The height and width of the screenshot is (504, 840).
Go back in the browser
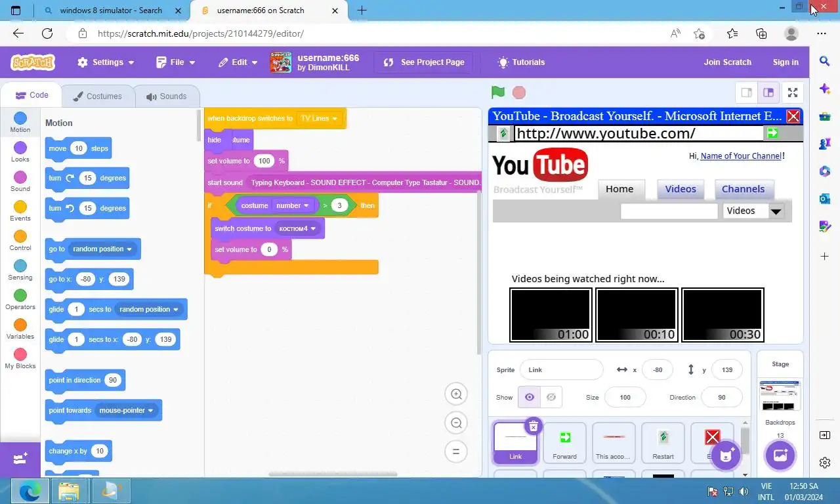pyautogui.click(x=18, y=33)
